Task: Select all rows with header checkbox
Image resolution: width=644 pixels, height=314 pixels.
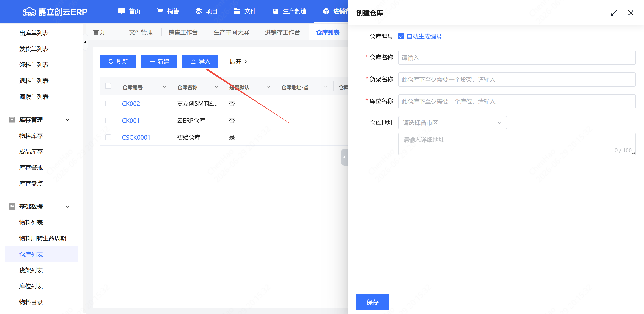Action: point(108,86)
